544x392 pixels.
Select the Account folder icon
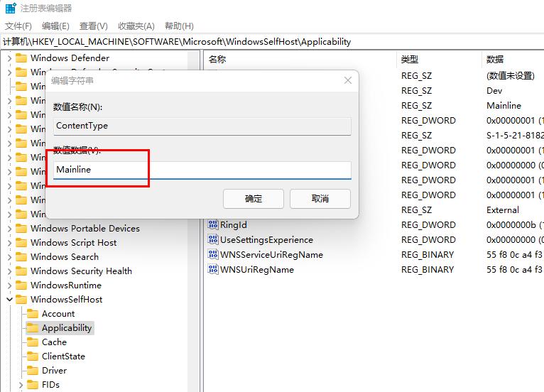tap(33, 314)
